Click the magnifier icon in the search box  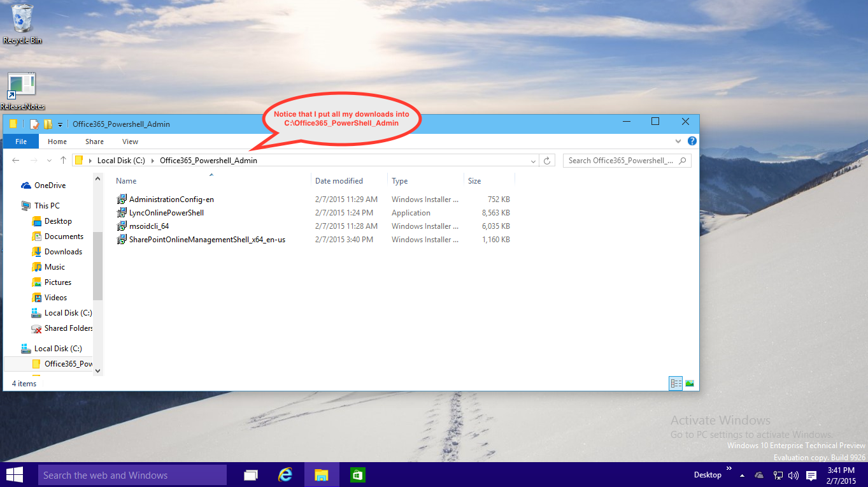click(683, 161)
